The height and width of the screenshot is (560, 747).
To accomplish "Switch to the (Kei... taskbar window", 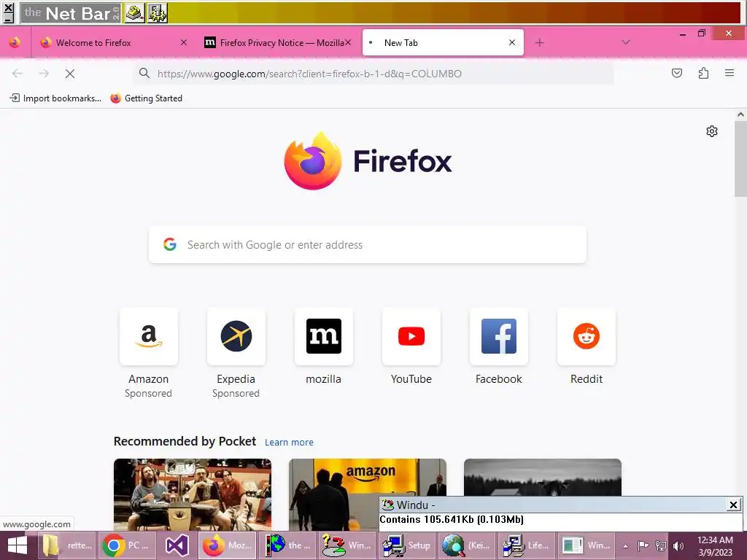I will click(x=466, y=545).
